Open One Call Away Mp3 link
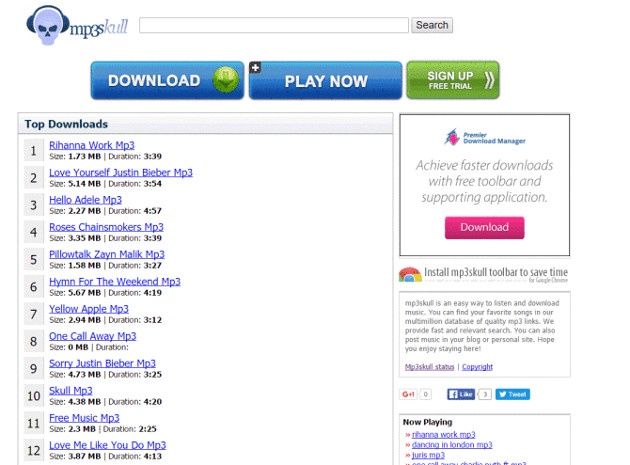This screenshot has width=630, height=465. 92,336
